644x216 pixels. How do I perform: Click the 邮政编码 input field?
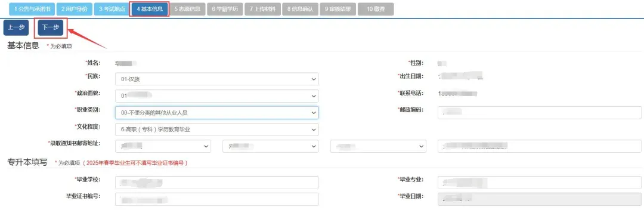(540, 113)
